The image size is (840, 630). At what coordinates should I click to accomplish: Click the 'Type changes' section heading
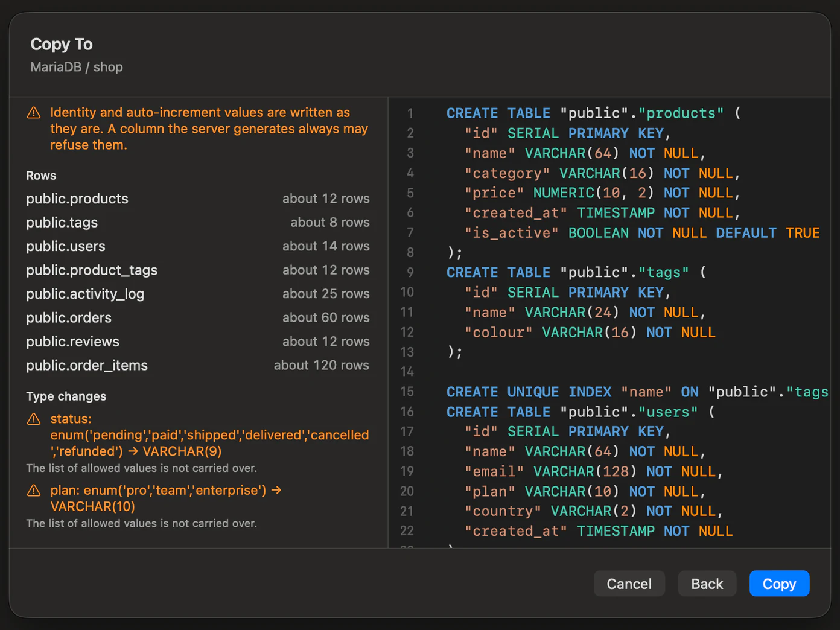[x=66, y=396]
